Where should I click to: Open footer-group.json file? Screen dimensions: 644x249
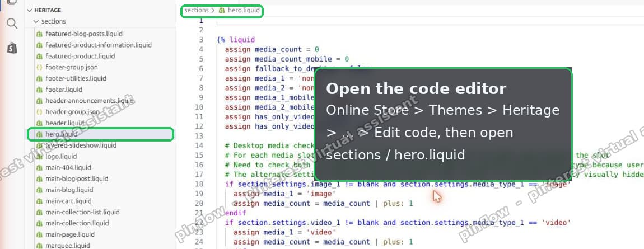pos(72,67)
